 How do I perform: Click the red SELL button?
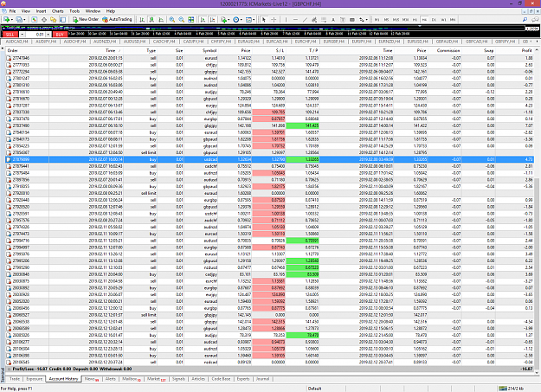(x=10, y=34)
